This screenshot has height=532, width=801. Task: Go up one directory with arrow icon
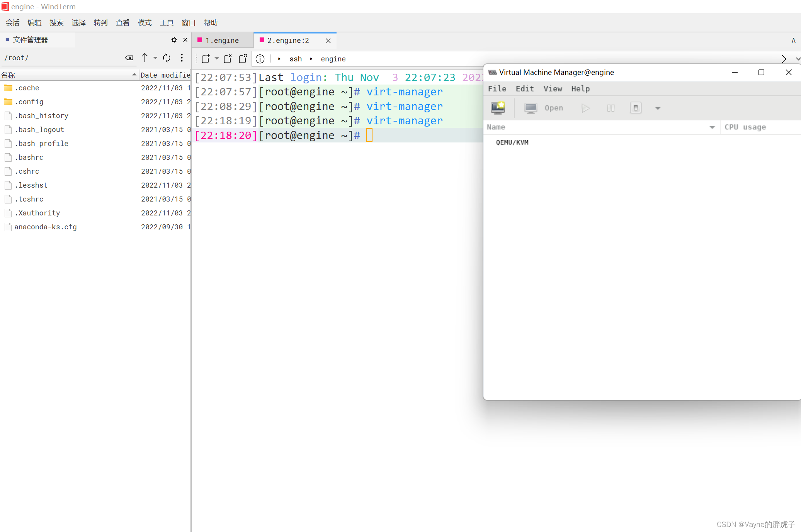click(x=145, y=58)
